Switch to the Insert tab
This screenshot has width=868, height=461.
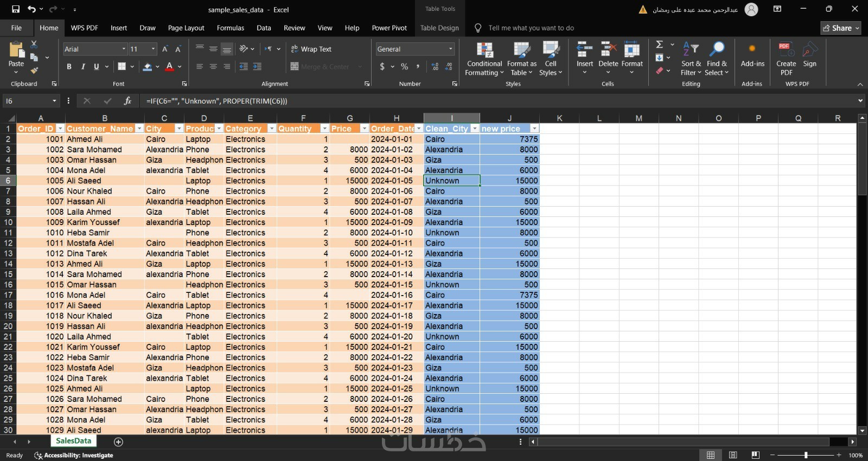pyautogui.click(x=119, y=28)
